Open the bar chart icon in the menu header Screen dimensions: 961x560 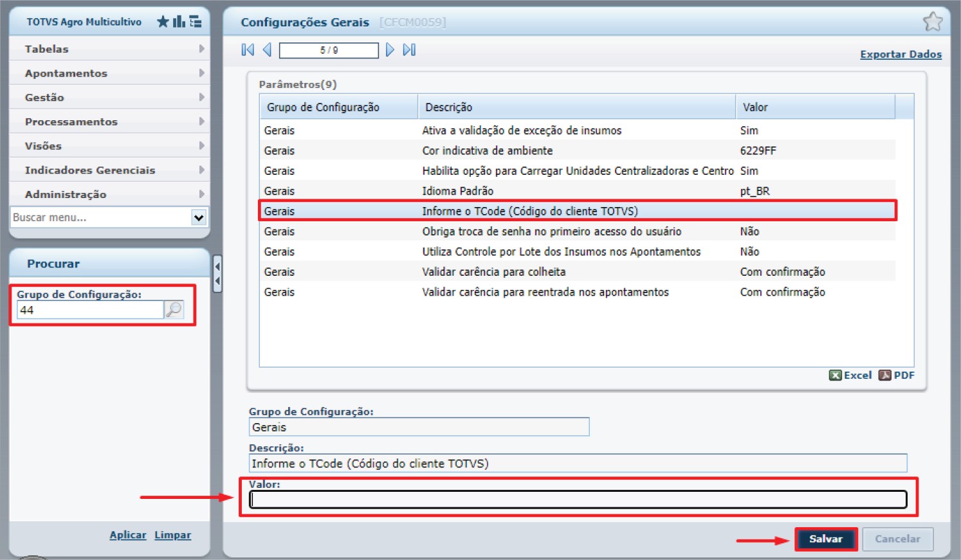179,22
